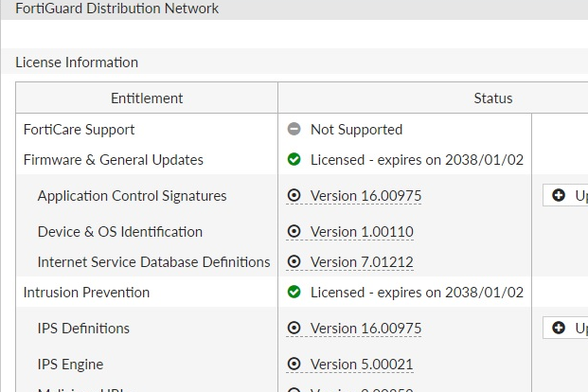
Task: Open Version 16.00975 for IPS Definitions
Action: [366, 329]
